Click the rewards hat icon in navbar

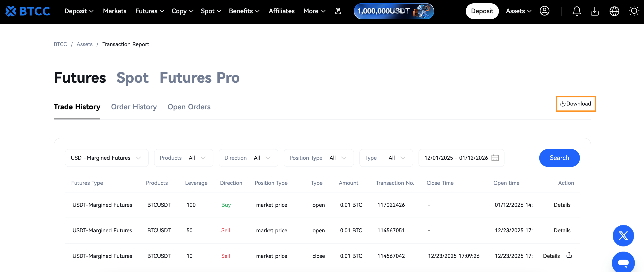(x=338, y=11)
